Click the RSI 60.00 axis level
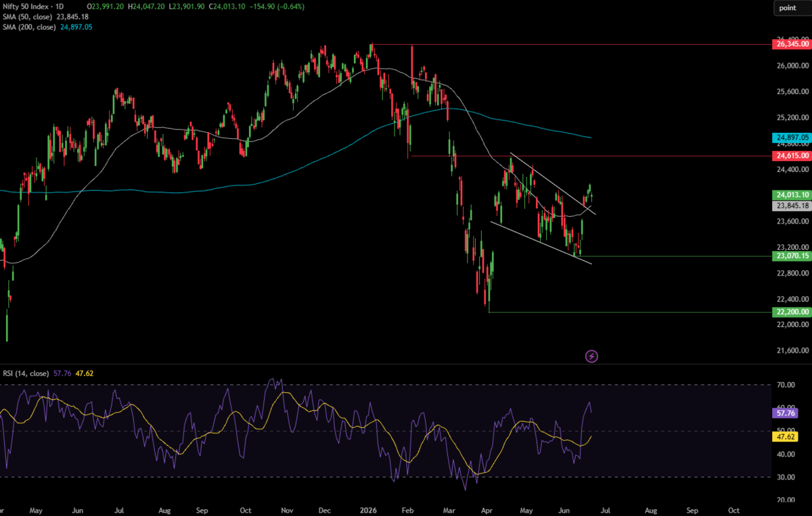The image size is (812, 516). (786, 408)
